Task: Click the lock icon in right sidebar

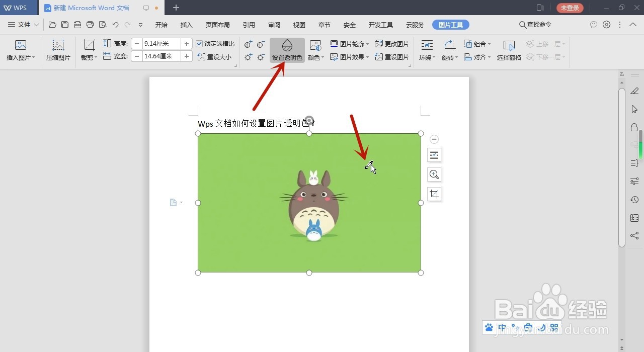Action: pos(634,127)
